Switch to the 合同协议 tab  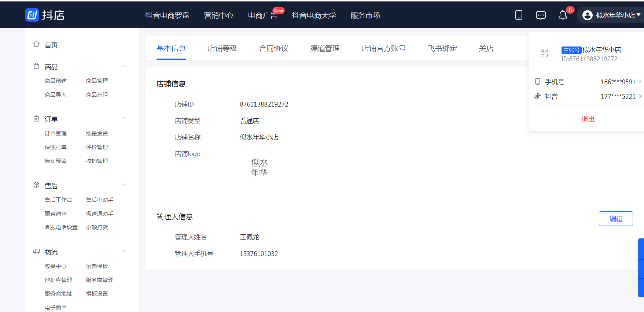tap(274, 48)
